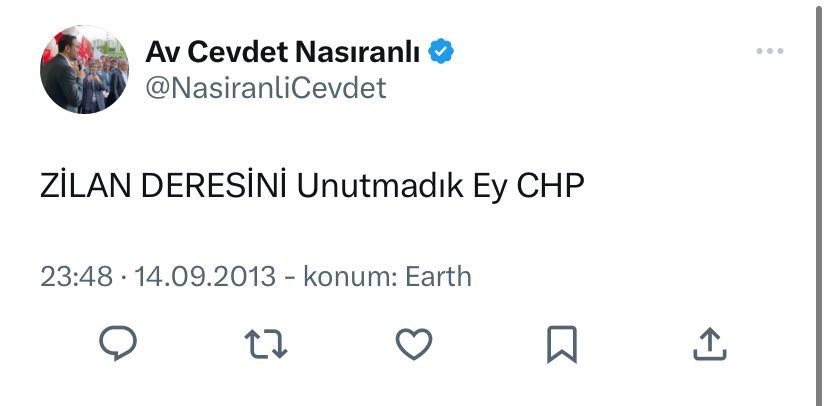
Task: Click the word CHP in tweet
Action: point(549,186)
